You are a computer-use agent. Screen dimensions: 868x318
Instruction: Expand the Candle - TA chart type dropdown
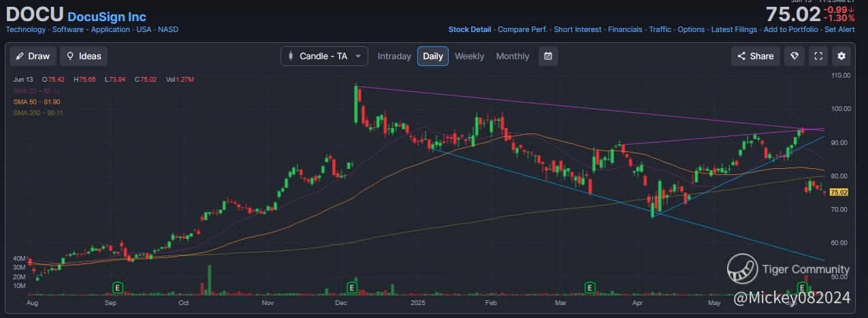pos(324,56)
